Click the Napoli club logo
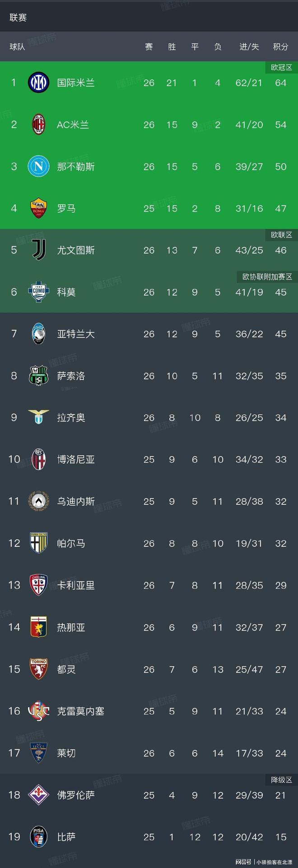The height and width of the screenshot is (868, 298). [38, 166]
